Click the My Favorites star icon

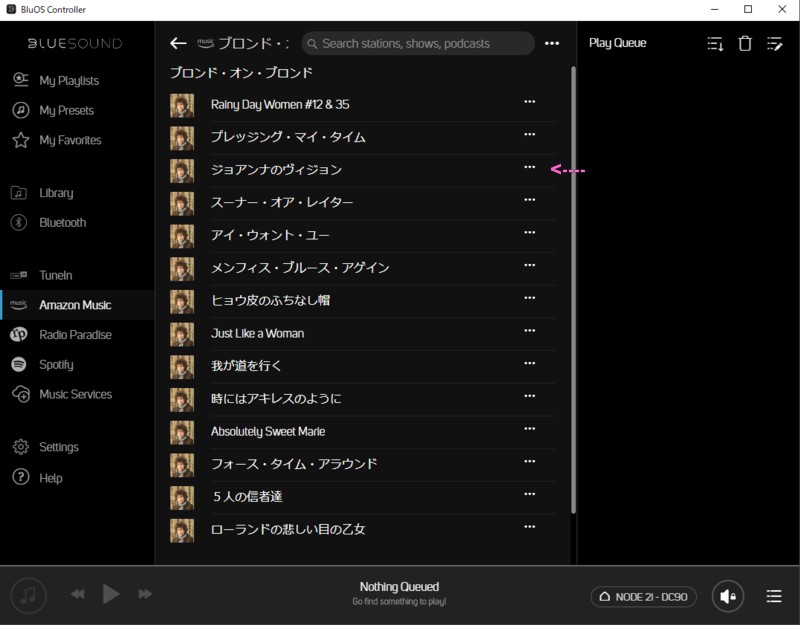[20, 140]
